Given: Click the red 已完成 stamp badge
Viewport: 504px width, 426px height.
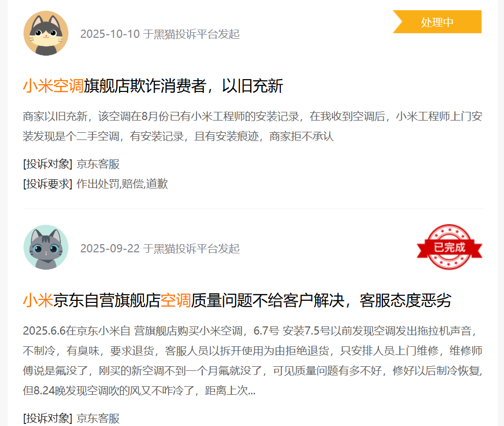Looking at the screenshot, I should coord(449,247).
